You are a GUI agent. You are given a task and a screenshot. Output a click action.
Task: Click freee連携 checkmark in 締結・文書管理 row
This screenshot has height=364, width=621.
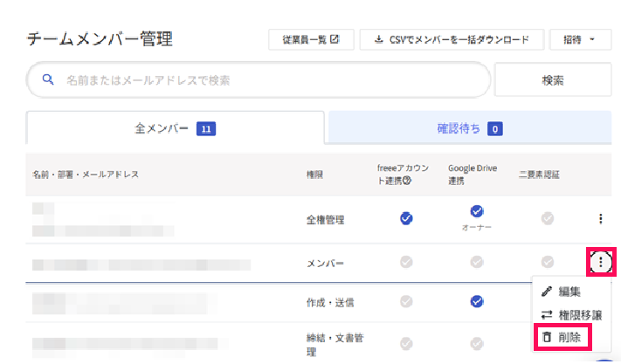(x=406, y=343)
